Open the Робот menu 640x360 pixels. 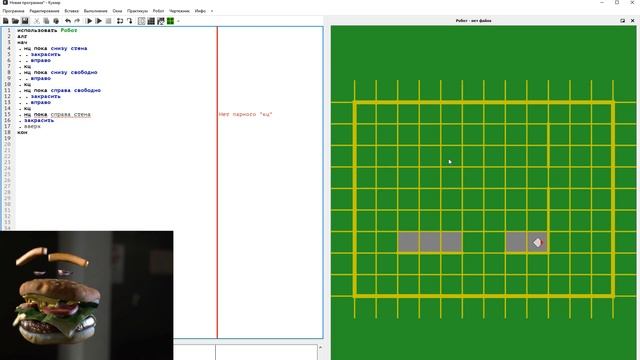(158, 11)
